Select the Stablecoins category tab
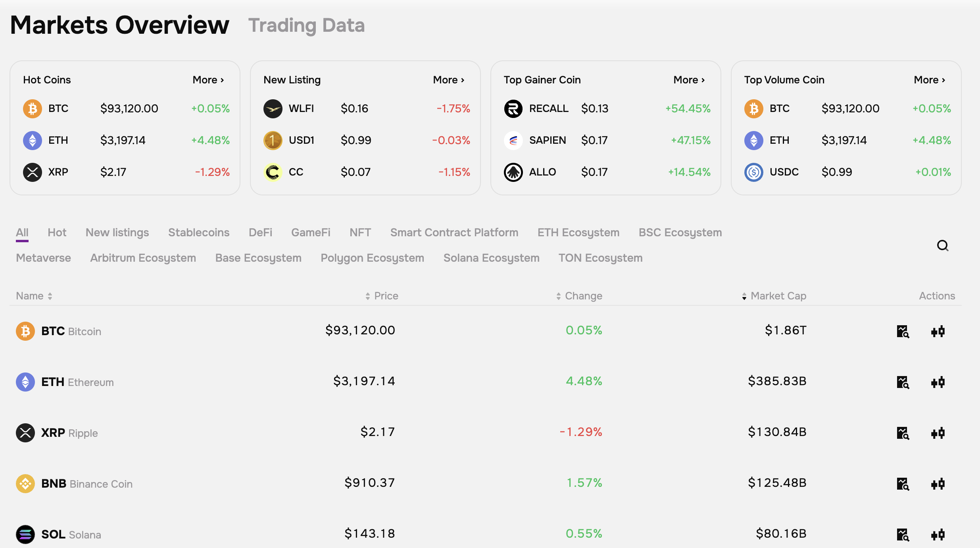The height and width of the screenshot is (548, 980). [x=198, y=232]
